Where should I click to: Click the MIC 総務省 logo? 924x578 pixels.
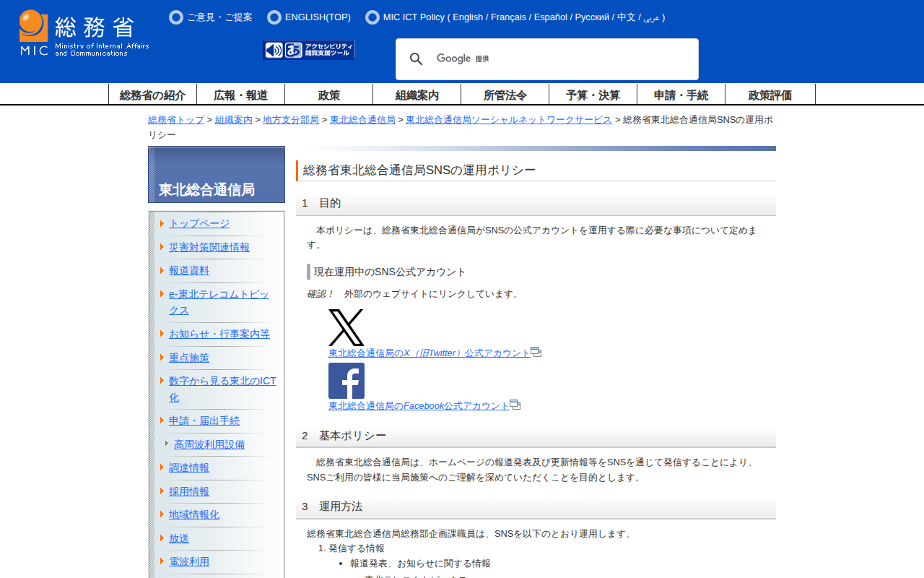pos(84,33)
